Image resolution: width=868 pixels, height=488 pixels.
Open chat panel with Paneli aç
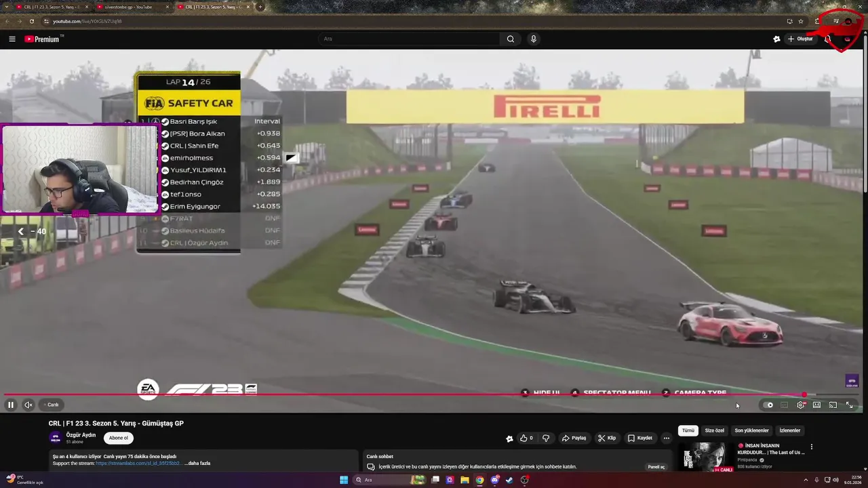click(656, 466)
